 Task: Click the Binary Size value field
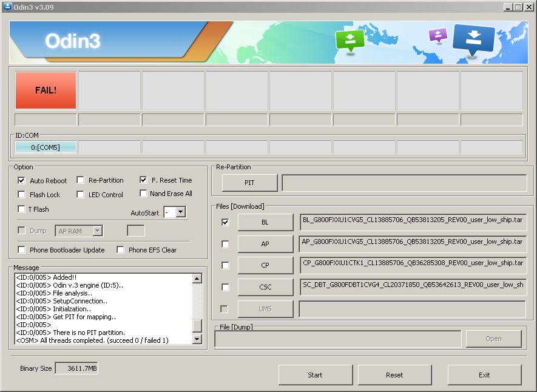[x=76, y=368]
